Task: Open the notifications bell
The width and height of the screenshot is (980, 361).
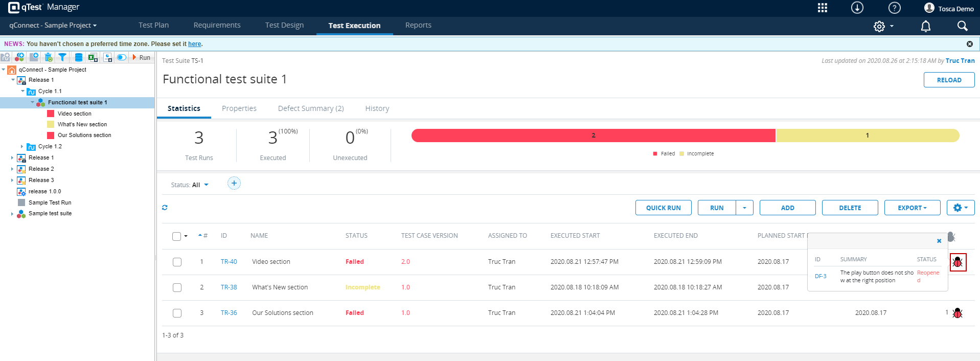Action: coord(925,26)
